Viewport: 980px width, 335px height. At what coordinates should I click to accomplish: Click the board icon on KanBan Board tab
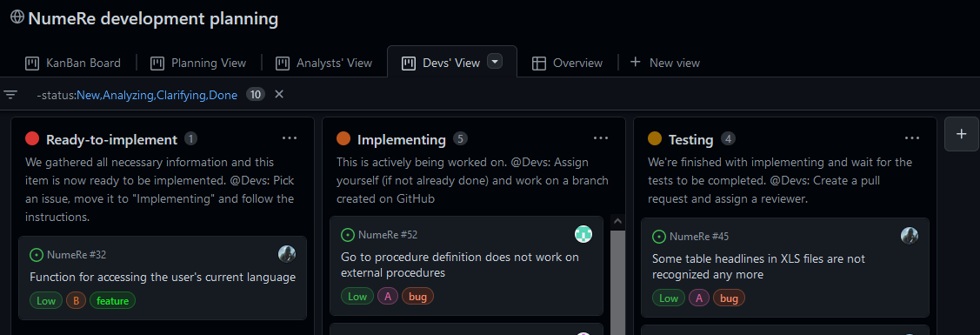coord(32,64)
